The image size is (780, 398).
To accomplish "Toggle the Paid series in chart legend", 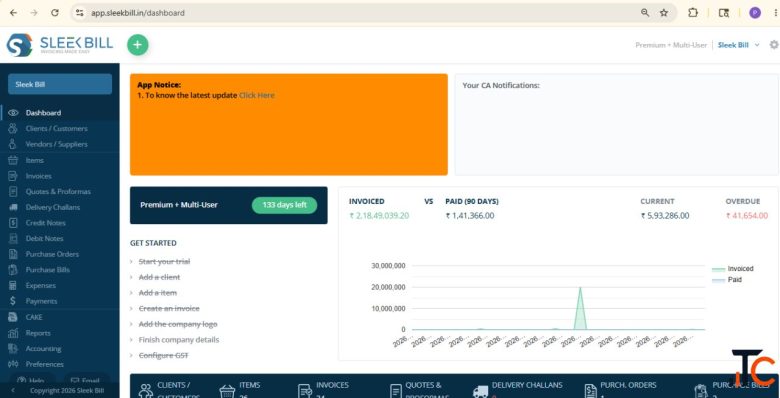I will tap(727, 280).
